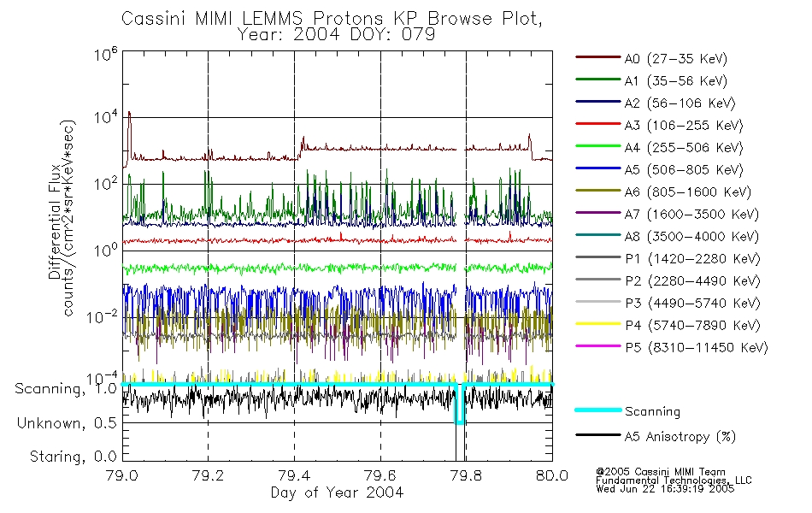Click the bright green A4 legend line swatch

point(598,146)
